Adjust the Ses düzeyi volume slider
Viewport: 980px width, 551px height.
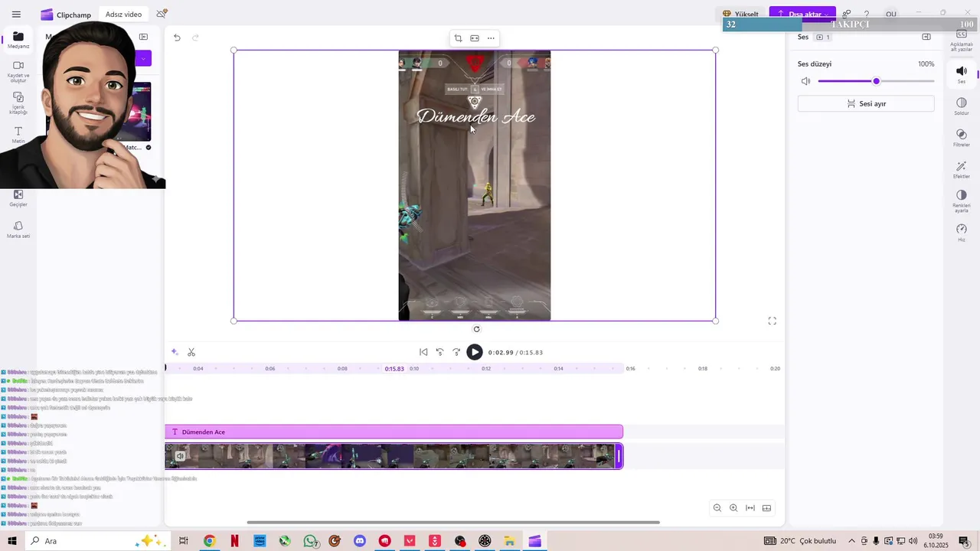tap(876, 81)
